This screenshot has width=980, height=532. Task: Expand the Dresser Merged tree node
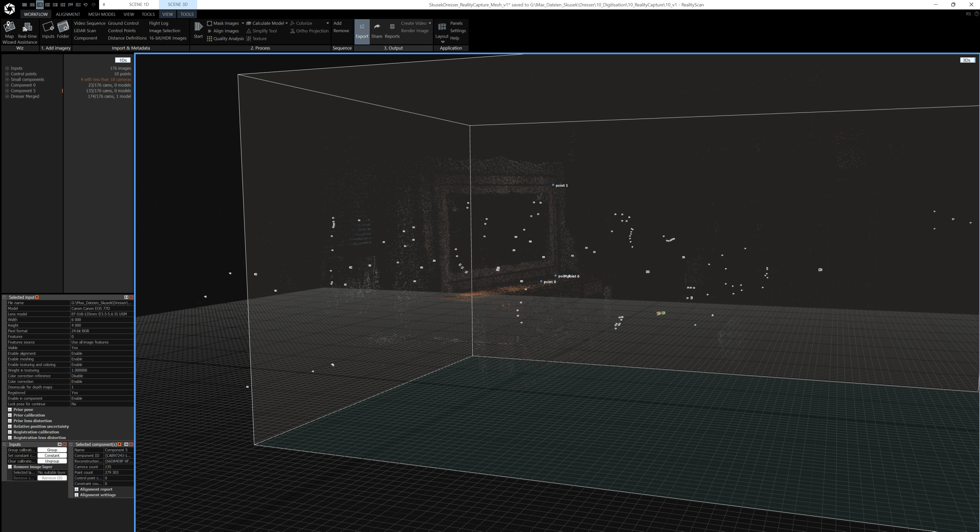click(x=7, y=96)
